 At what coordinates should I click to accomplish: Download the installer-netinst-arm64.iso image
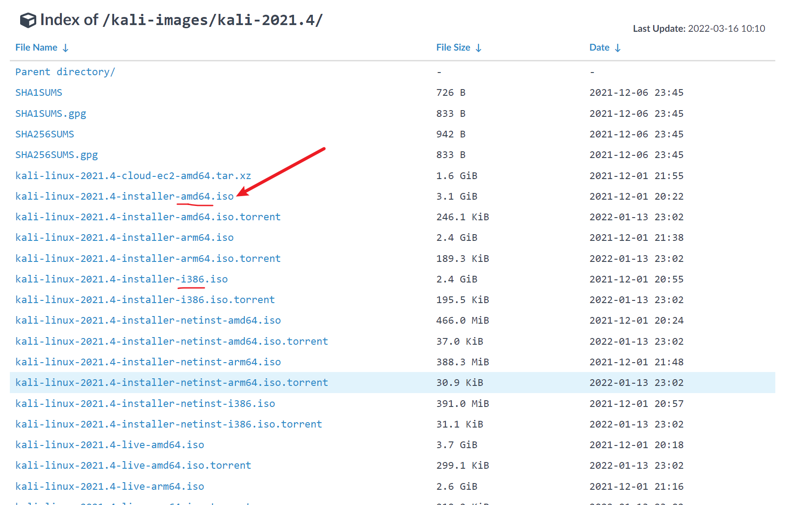point(148,362)
